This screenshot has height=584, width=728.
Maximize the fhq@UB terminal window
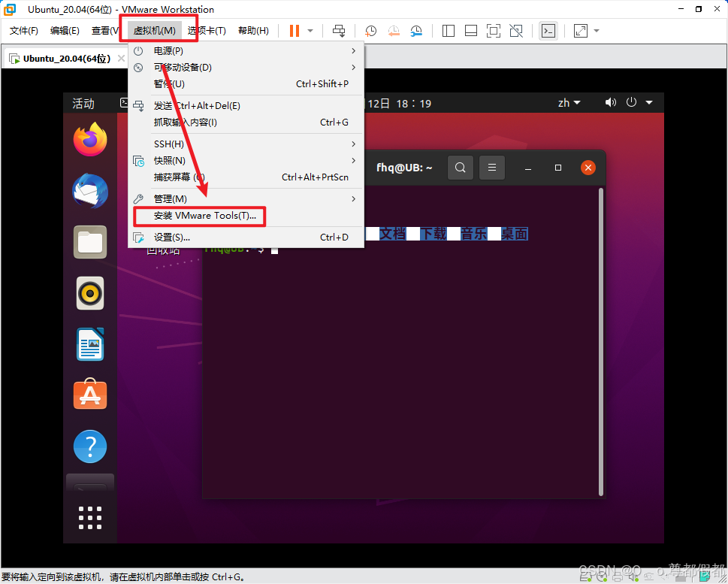coord(558,168)
